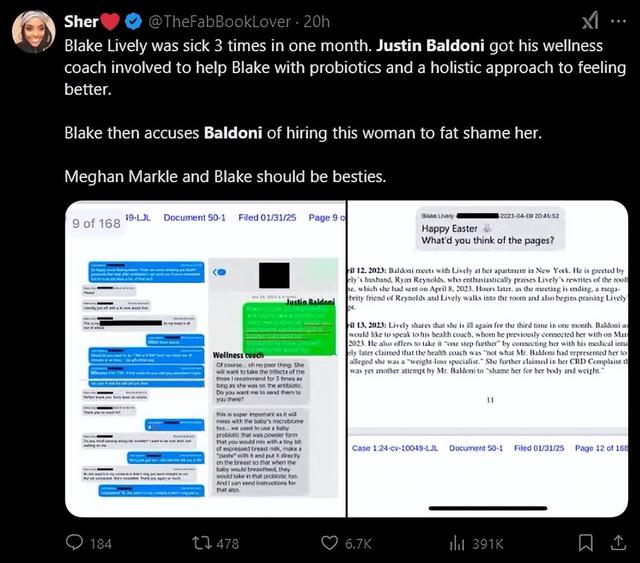Screen dimensions: 640x563
Task: Click the 6.7K likes count
Action: click(357, 543)
